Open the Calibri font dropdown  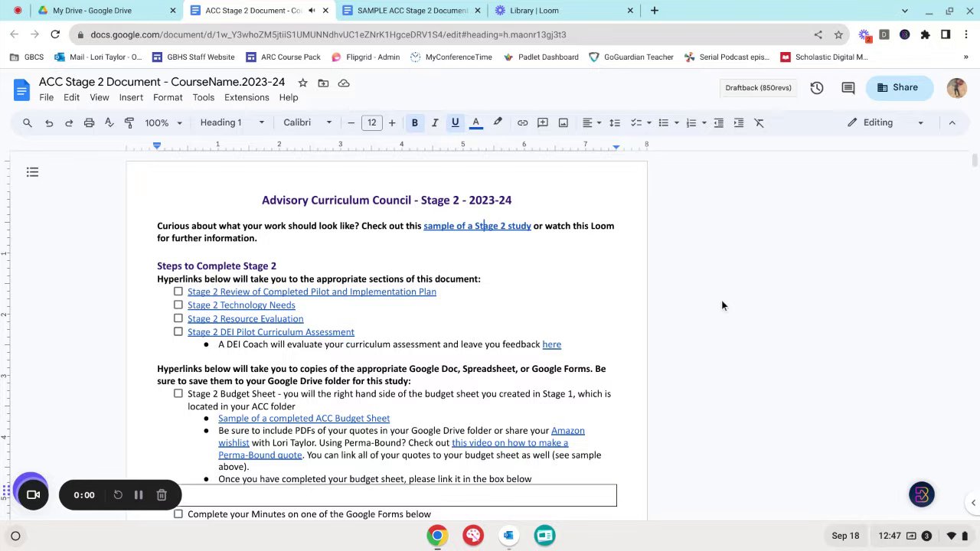coord(308,122)
